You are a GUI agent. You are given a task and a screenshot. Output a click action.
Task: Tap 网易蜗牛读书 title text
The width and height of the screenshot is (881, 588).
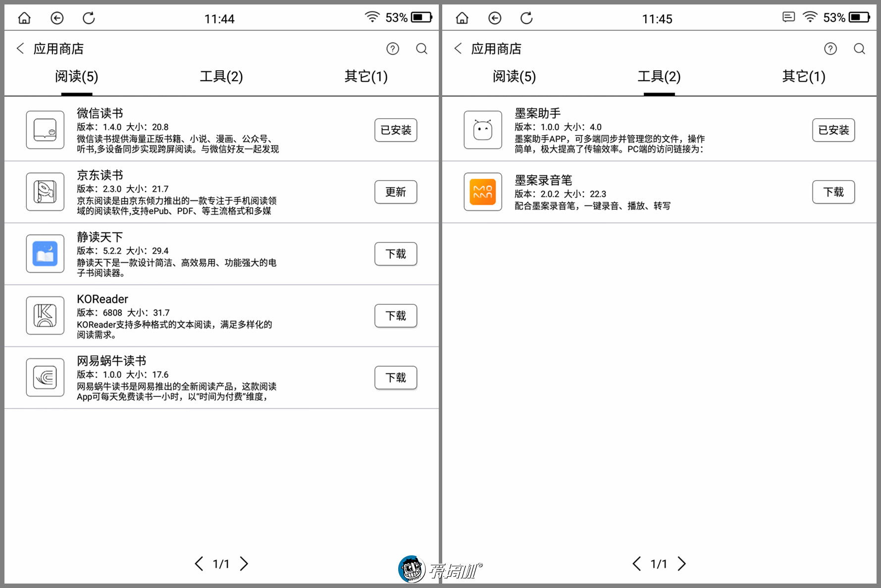click(x=111, y=361)
